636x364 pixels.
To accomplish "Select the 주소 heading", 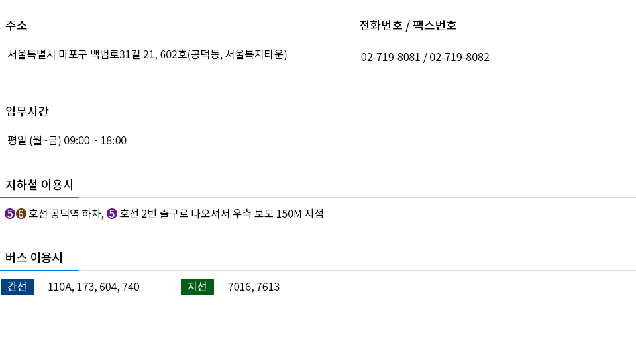I will [16, 26].
